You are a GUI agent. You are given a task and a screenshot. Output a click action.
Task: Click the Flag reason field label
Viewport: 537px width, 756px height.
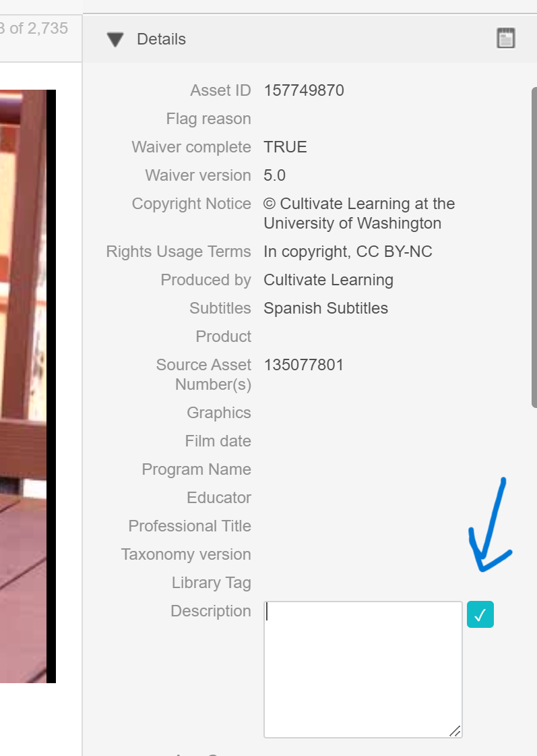click(208, 119)
